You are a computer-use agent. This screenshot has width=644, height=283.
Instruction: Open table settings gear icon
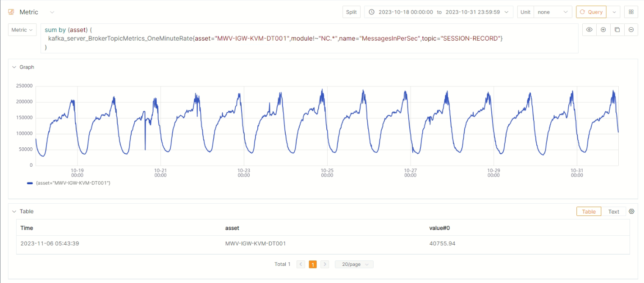click(631, 211)
